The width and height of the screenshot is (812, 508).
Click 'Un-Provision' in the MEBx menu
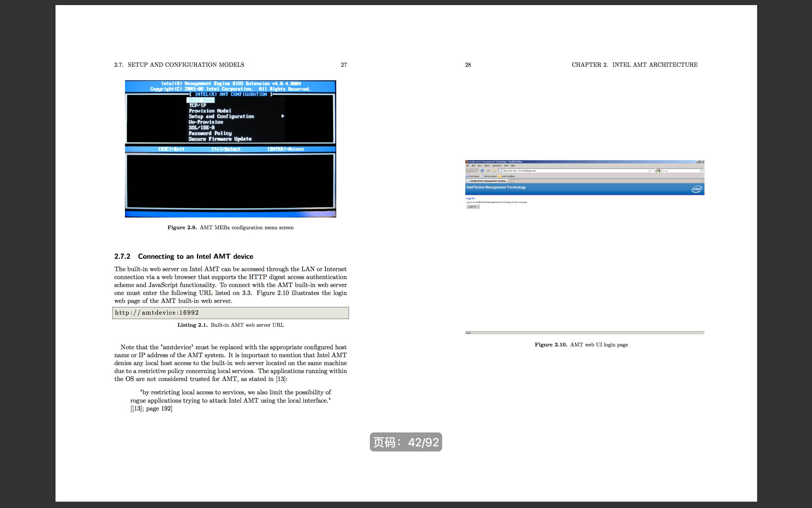(x=206, y=122)
